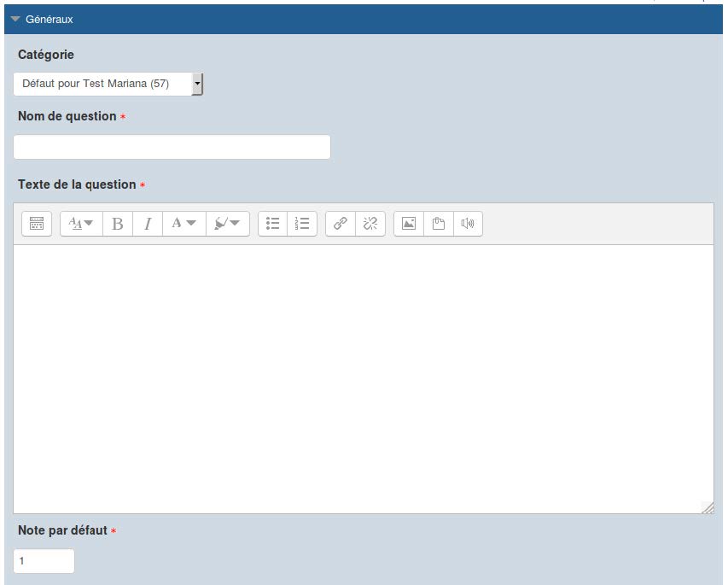This screenshot has width=728, height=585.
Task: Apply an unordered bullet list
Action: click(x=272, y=223)
